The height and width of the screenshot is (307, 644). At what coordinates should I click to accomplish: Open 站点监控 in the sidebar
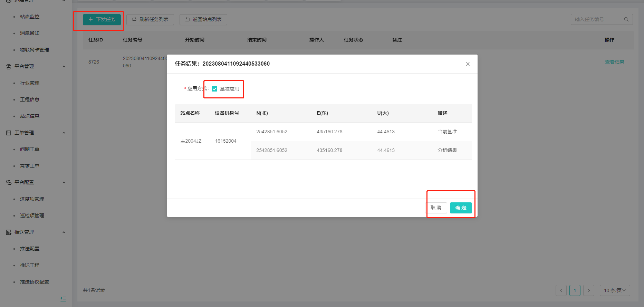click(x=30, y=17)
